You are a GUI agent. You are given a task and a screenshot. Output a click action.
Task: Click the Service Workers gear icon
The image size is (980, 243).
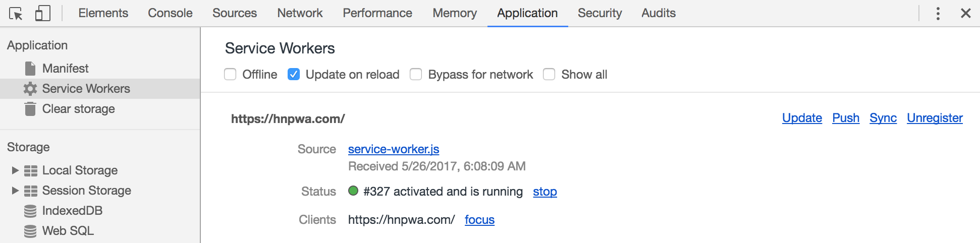(x=30, y=89)
